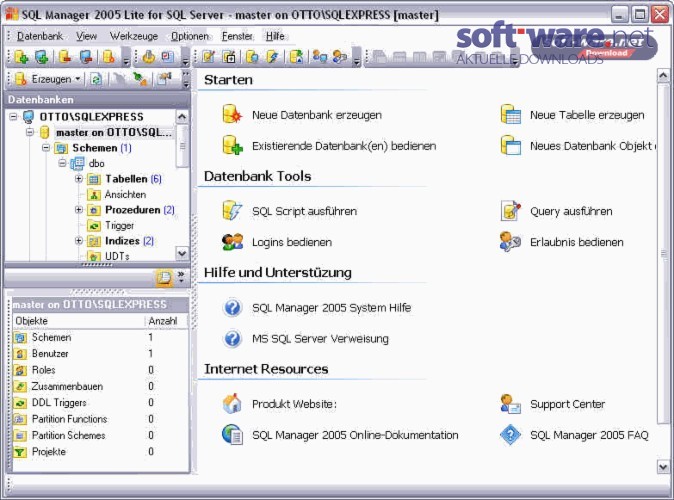Click the refresh icon next to Erzeugen

(96, 79)
